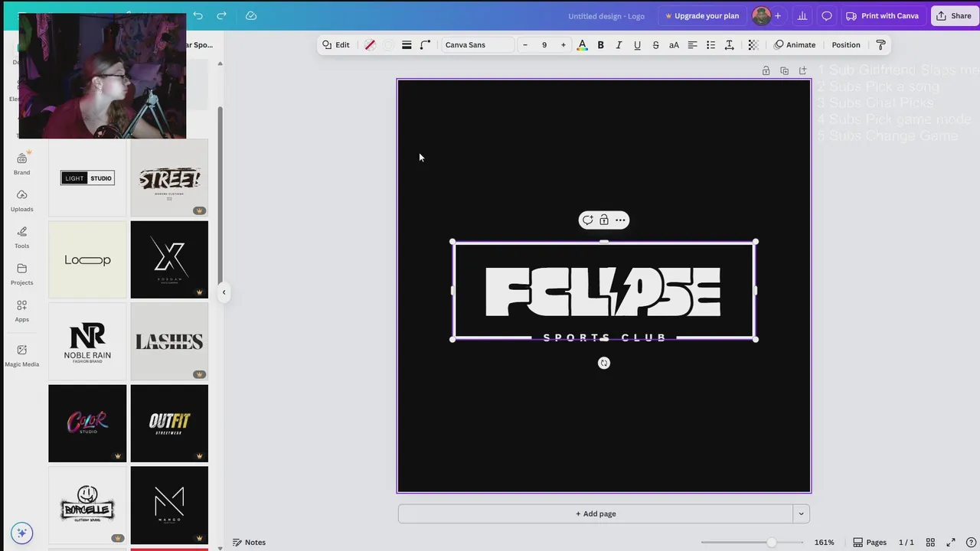Click the Undo arrow in top bar
The image size is (980, 551).
click(198, 15)
